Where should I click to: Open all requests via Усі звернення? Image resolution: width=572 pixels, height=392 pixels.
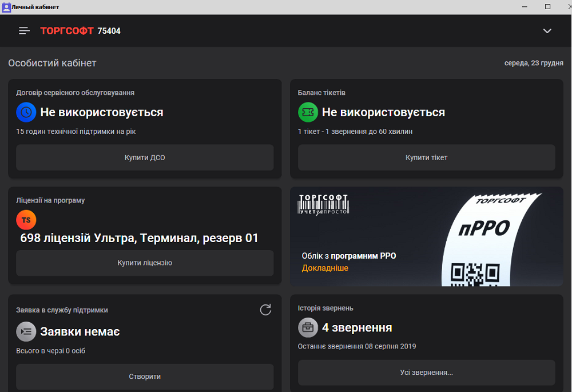[426, 373]
